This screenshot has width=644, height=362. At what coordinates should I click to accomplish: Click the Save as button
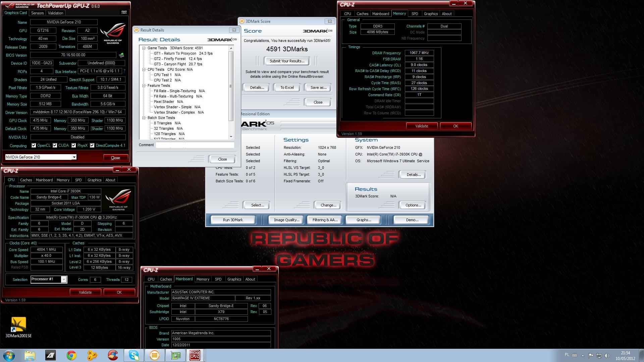pos(318,87)
